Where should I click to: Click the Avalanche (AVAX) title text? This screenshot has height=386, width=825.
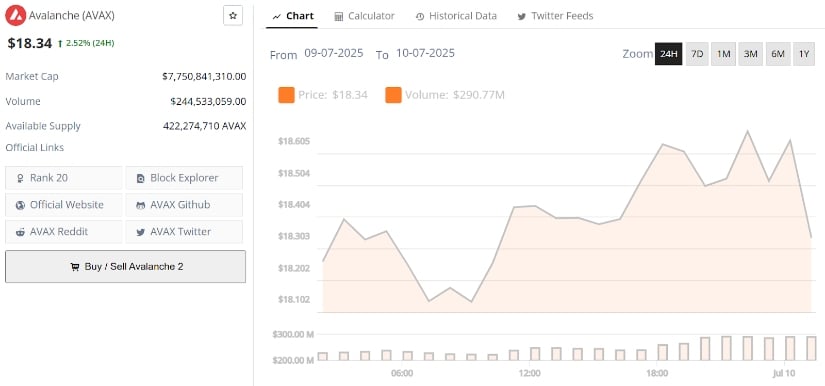pos(72,16)
